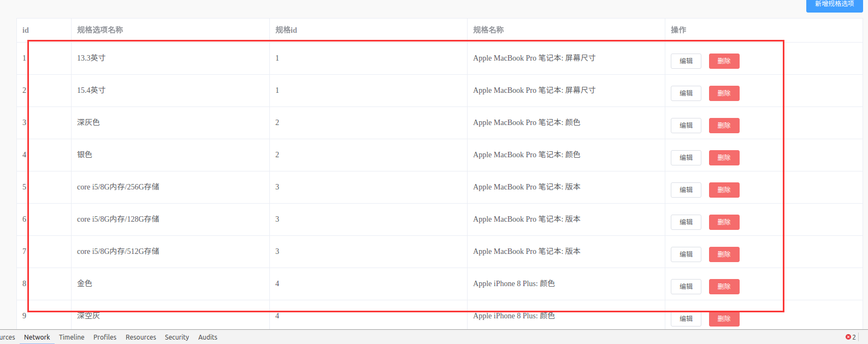The image size is (868, 344).
Task: Click the 新增规格选项 button
Action: (x=834, y=4)
